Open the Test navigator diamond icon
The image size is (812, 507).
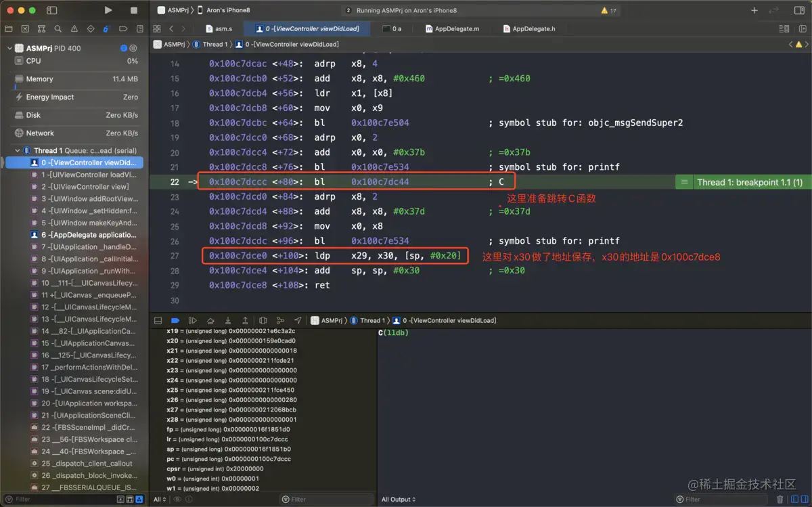point(90,29)
